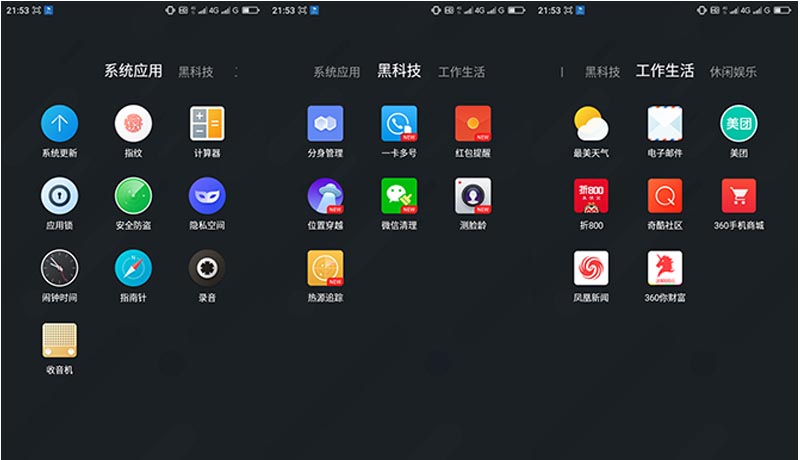Open 360你财富 finance app

pyautogui.click(x=665, y=268)
